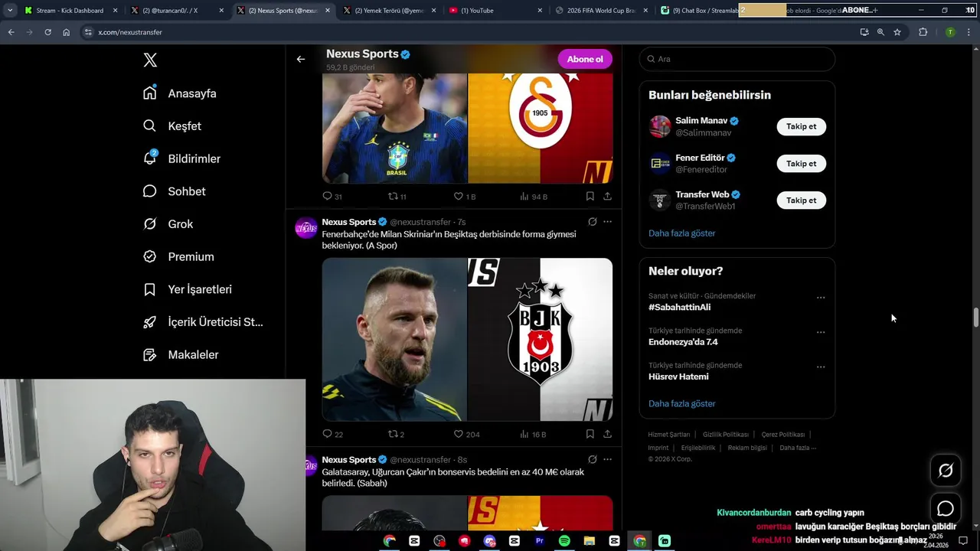Viewport: 980px width, 551px height.
Task: Click Grok icon on Skriniar tweet
Action: (592, 222)
